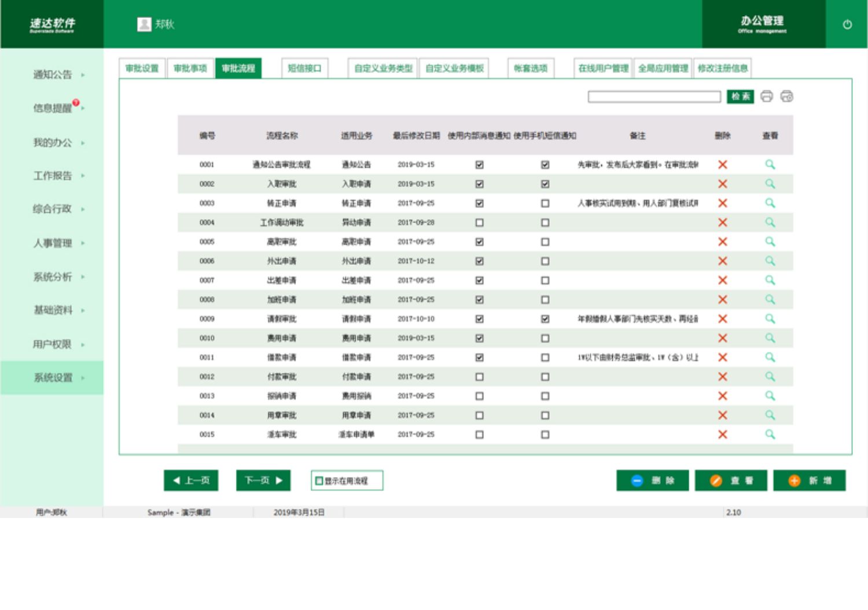This screenshot has height=610, width=868.
Task: Switch to the 审批设置 tab
Action: 142,68
